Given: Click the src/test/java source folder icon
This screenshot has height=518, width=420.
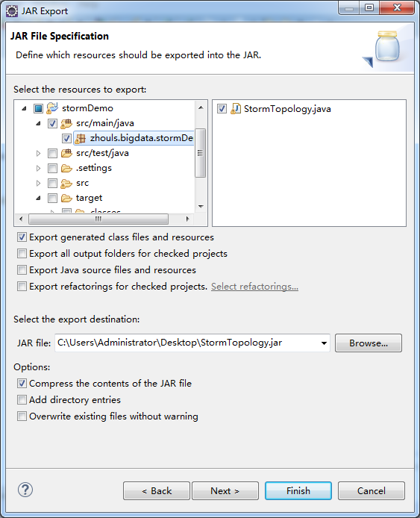Looking at the screenshot, I should [66, 153].
